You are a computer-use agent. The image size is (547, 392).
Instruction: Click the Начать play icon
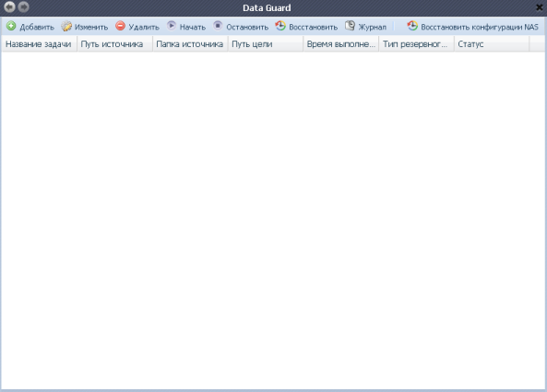[172, 26]
